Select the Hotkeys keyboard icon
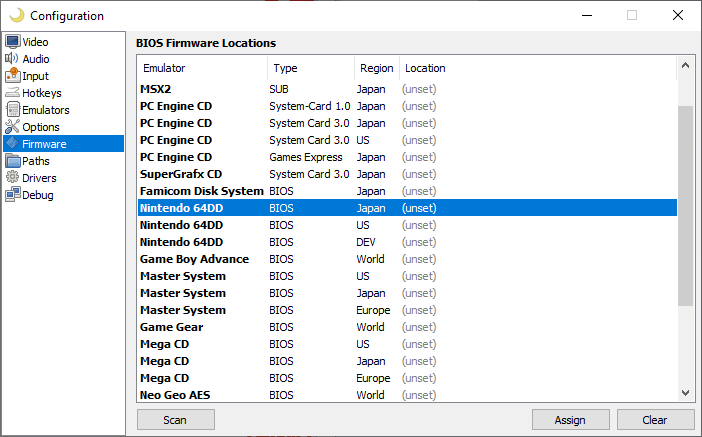 point(13,93)
